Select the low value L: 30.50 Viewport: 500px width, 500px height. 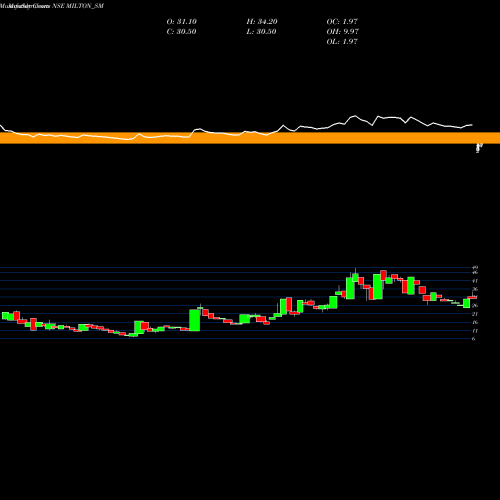[x=262, y=32]
